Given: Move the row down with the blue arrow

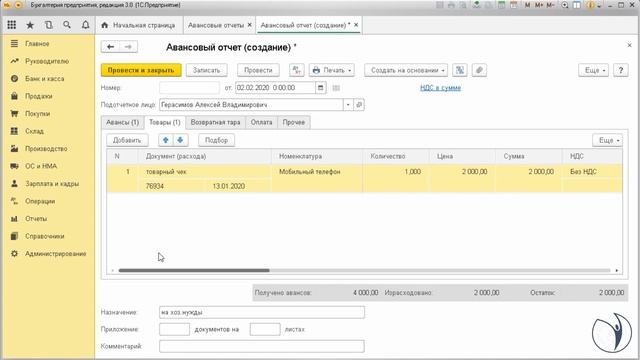Looking at the screenshot, I should (180, 140).
